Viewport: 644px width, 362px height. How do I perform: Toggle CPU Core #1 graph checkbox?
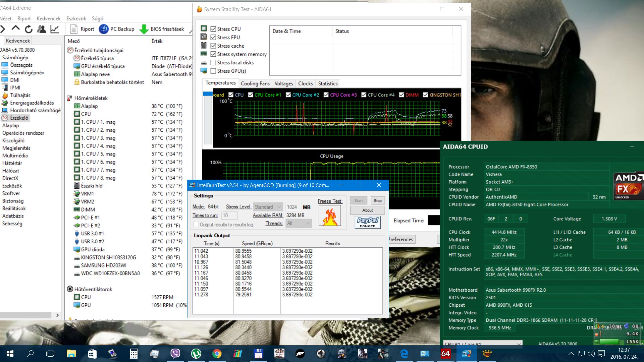(251, 95)
